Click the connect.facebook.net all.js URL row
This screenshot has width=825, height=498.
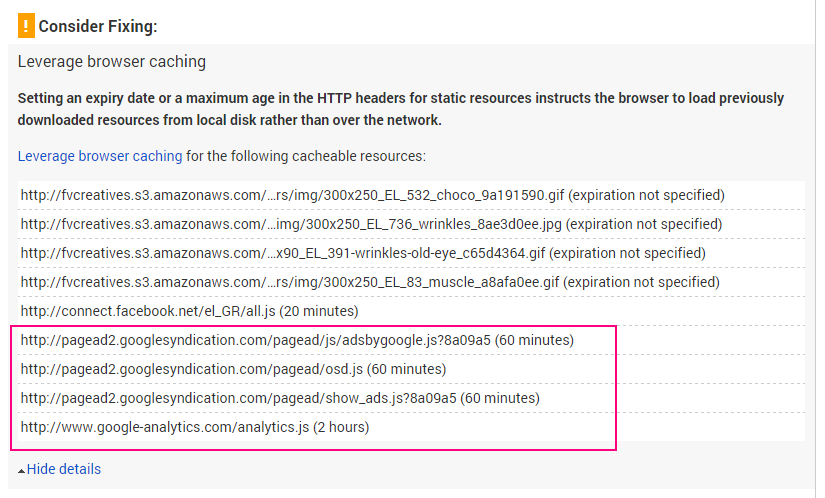tap(411, 311)
